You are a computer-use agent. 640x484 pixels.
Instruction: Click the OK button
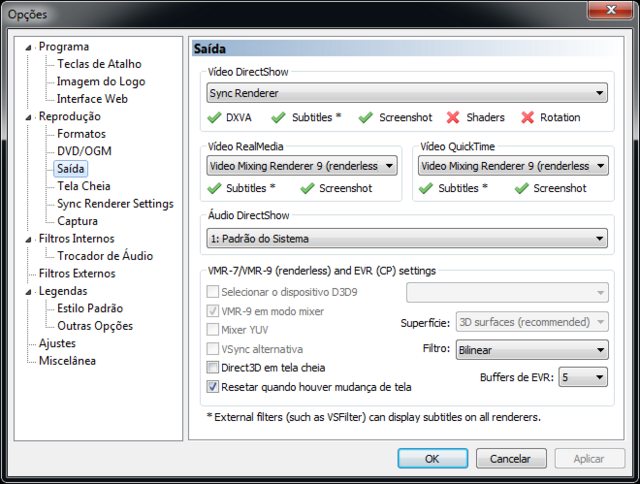(x=433, y=459)
